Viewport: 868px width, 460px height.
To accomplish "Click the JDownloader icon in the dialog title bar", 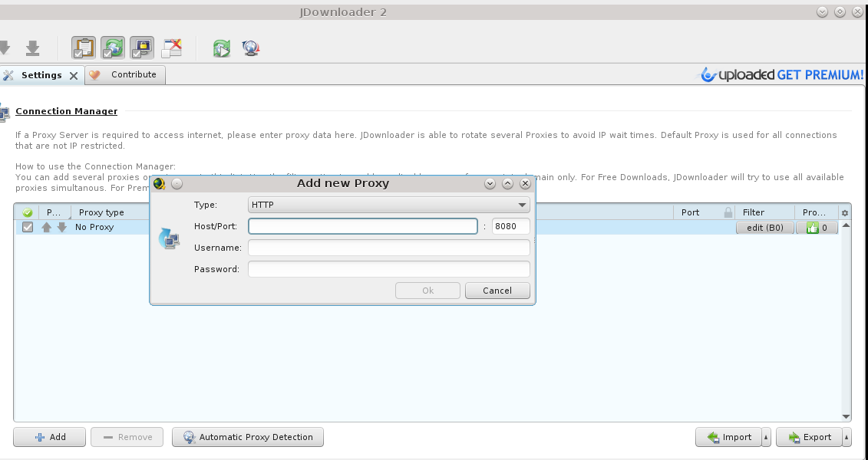I will coord(160,183).
